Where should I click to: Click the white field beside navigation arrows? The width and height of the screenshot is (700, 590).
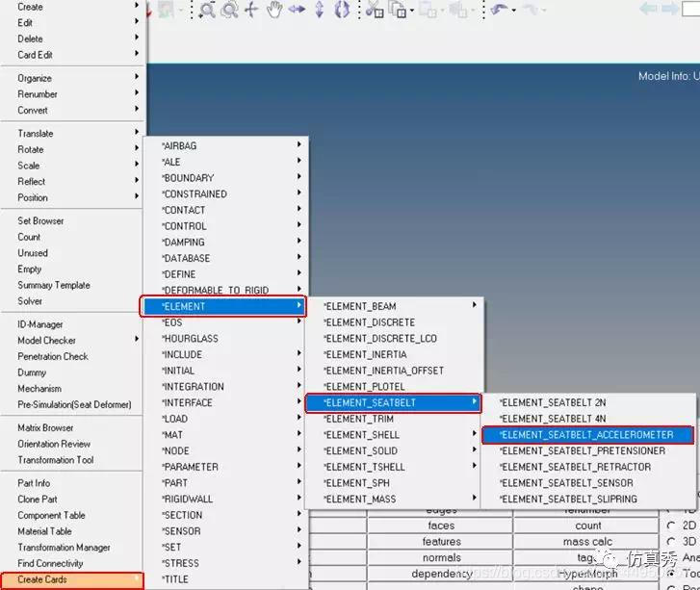click(x=691, y=9)
